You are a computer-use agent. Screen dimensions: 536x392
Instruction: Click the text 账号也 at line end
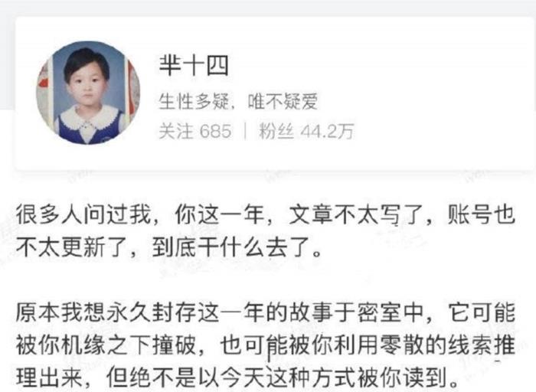click(x=482, y=215)
